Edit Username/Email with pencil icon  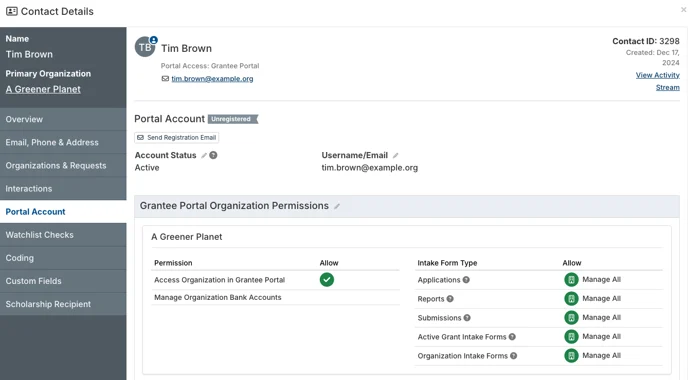(x=395, y=155)
